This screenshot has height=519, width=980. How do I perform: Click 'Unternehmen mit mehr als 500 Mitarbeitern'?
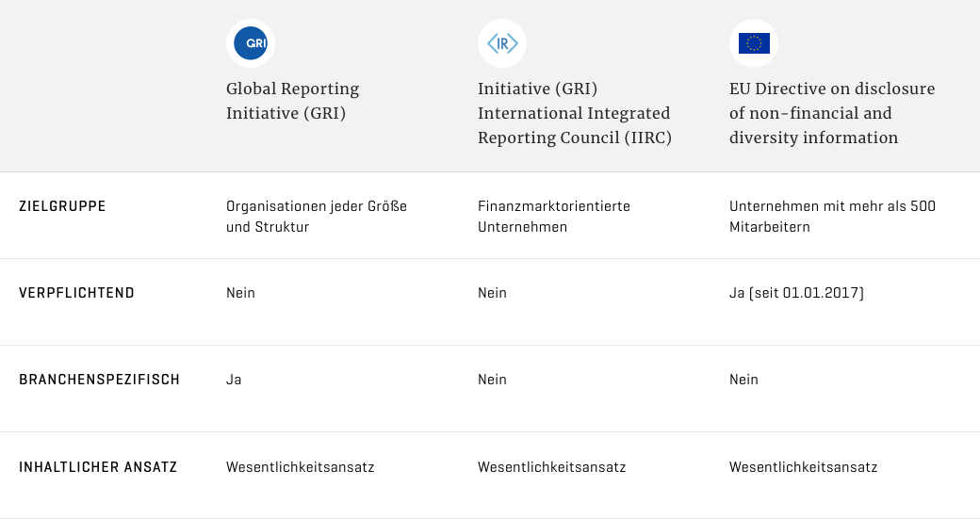(x=832, y=216)
